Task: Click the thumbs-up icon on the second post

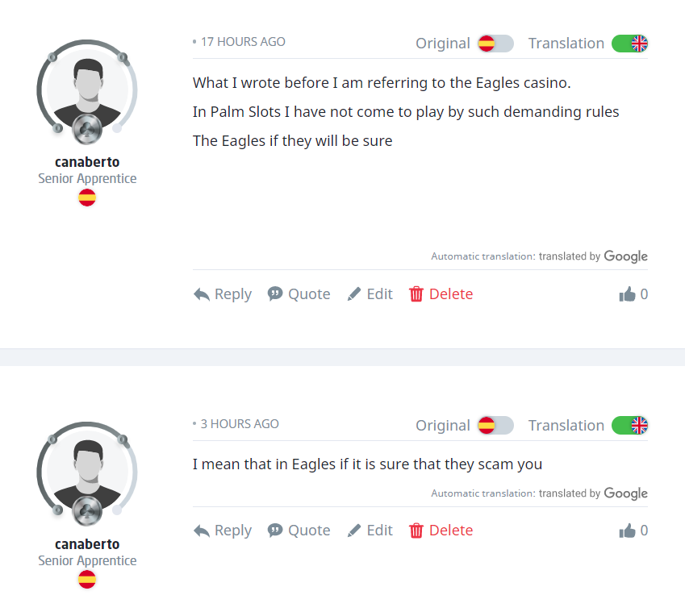Action: [x=627, y=531]
